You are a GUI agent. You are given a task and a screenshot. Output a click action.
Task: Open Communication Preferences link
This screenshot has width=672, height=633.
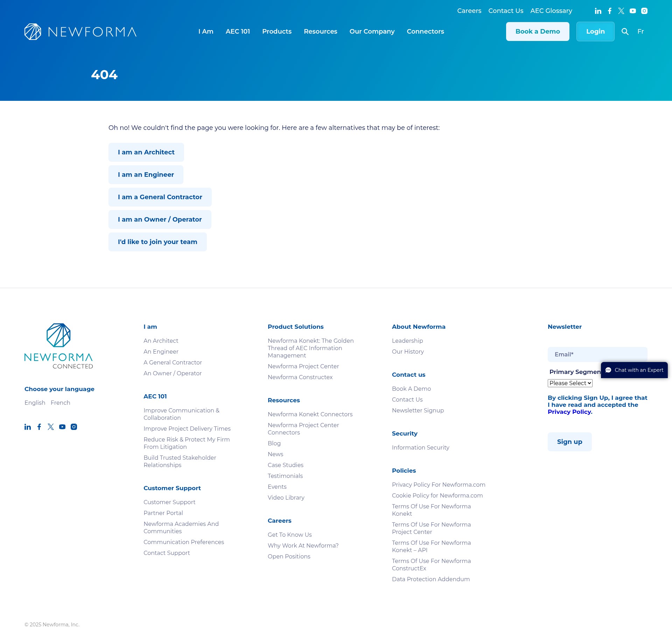[x=184, y=542]
